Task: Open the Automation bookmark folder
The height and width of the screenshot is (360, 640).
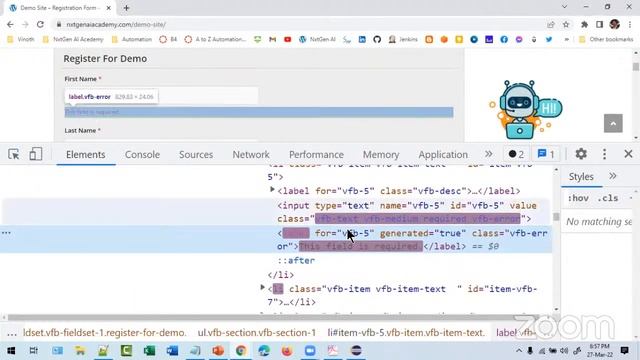Action: pos(131,39)
